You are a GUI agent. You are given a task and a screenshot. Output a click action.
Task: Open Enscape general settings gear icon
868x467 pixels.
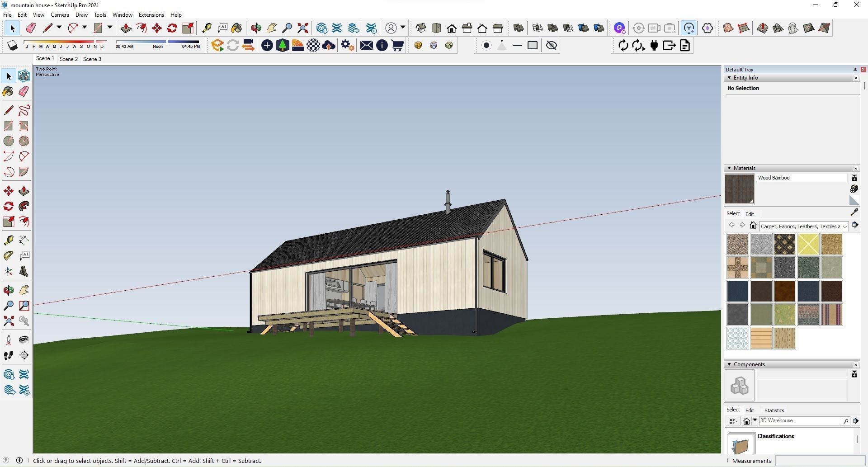pos(348,45)
